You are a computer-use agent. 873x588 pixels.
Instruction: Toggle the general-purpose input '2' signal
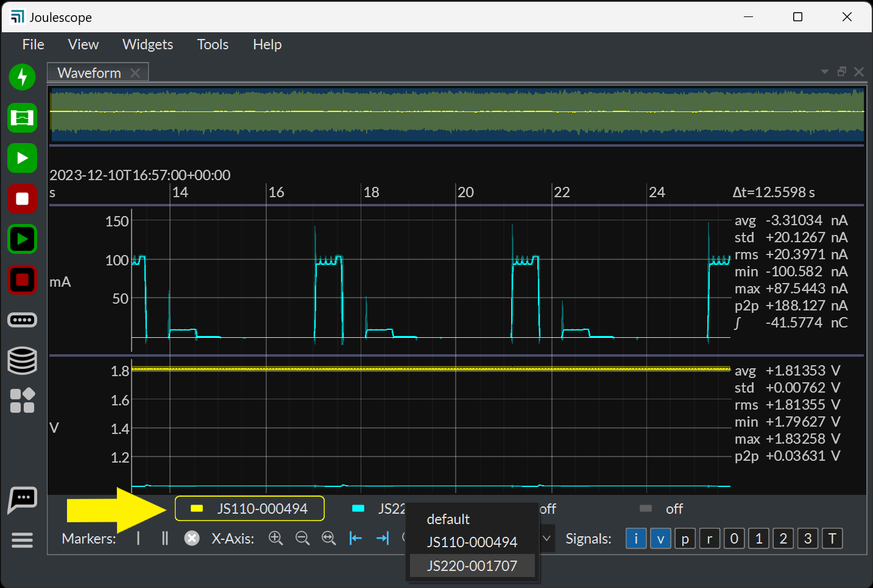pyautogui.click(x=783, y=539)
